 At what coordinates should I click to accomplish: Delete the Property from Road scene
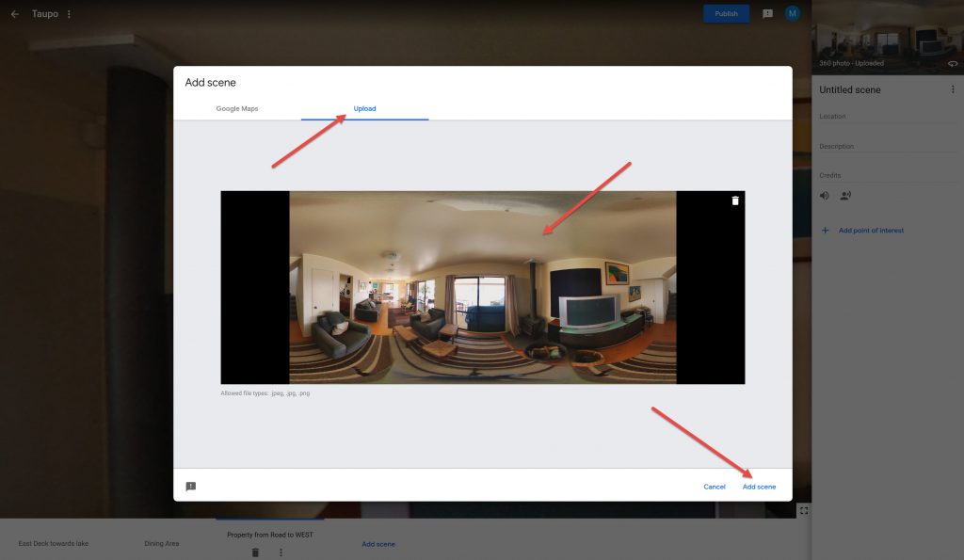[255, 552]
